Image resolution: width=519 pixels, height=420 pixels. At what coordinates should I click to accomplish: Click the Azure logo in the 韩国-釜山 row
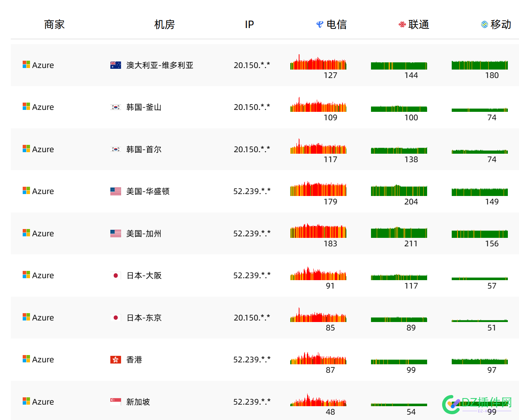pos(26,106)
